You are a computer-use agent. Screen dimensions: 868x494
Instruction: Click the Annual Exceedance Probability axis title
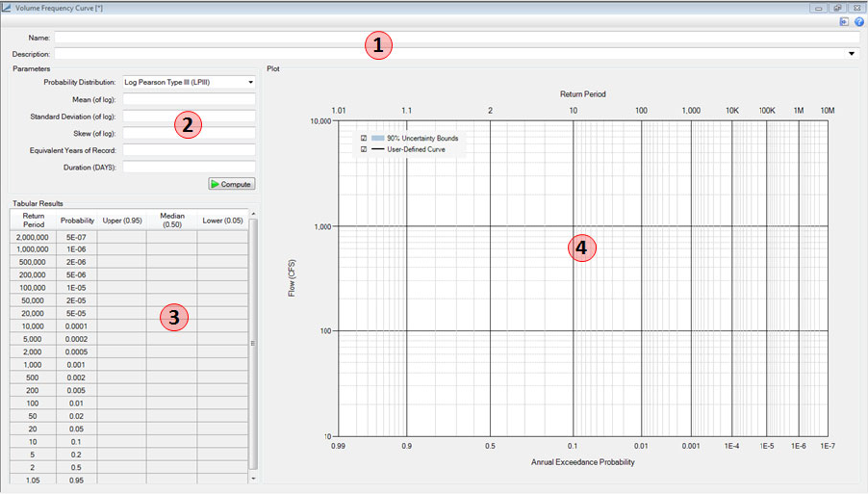tap(583, 462)
